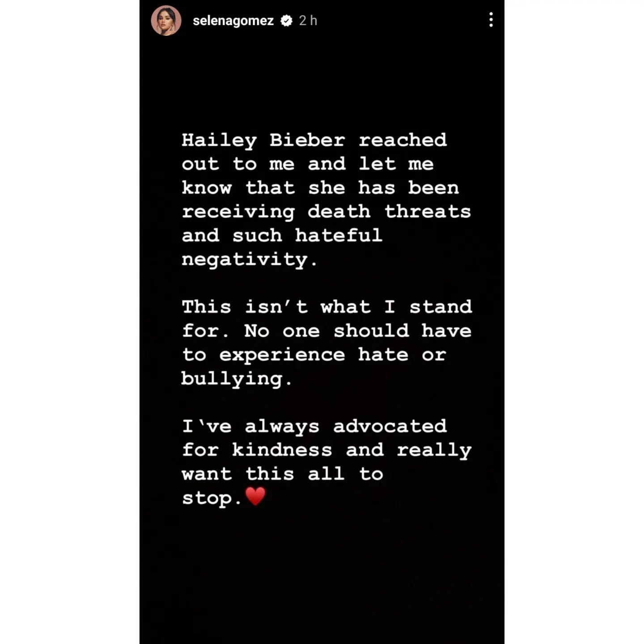Click the word "bullying." in the story text
This screenshot has height=644, width=644.
pyautogui.click(x=237, y=379)
